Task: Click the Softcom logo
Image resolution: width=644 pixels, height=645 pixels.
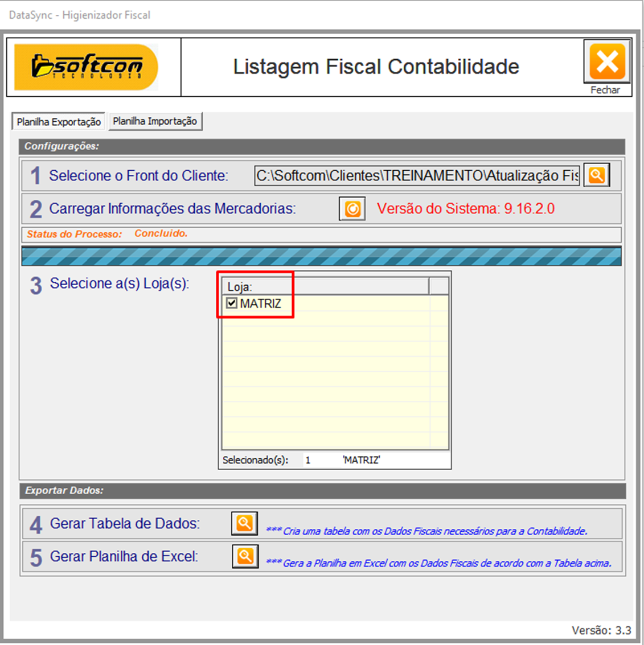Action: (86, 67)
